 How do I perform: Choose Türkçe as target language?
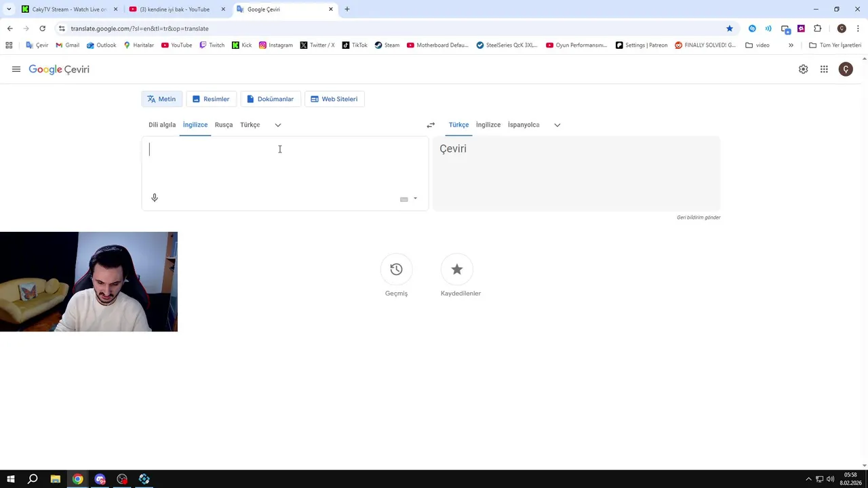click(x=458, y=125)
